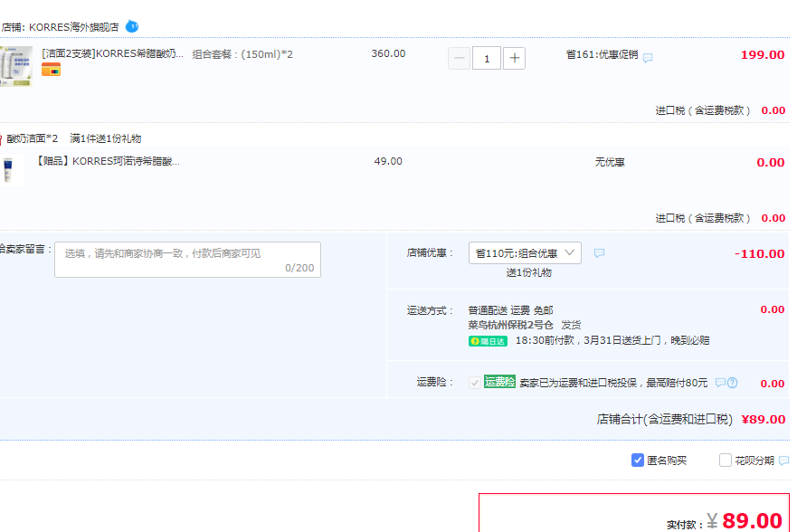Click the 无优惠 text in gift row

click(x=610, y=162)
